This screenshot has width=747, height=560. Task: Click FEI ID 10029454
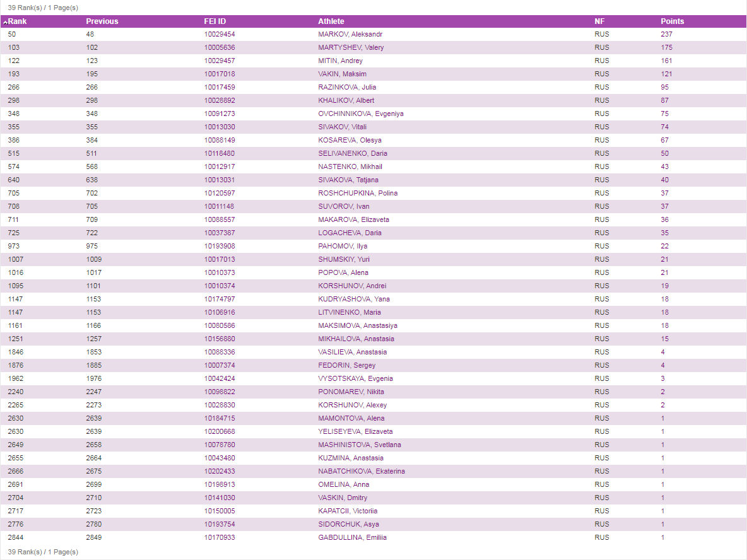(x=220, y=34)
